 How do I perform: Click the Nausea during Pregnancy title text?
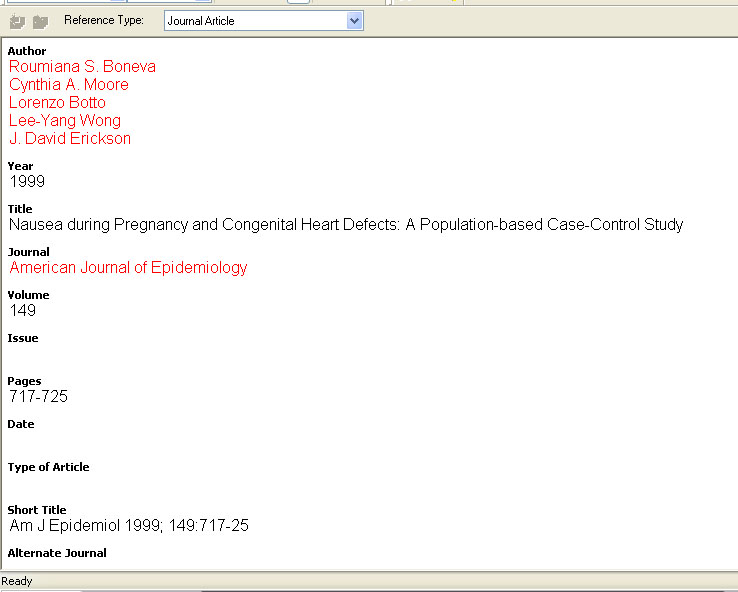[346, 224]
